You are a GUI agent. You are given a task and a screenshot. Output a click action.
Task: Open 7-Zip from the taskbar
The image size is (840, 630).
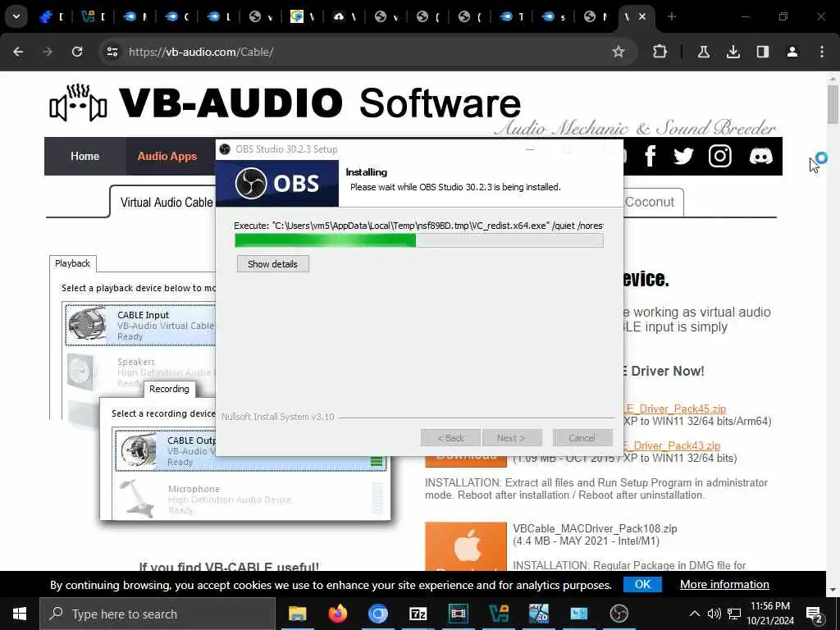click(x=418, y=614)
